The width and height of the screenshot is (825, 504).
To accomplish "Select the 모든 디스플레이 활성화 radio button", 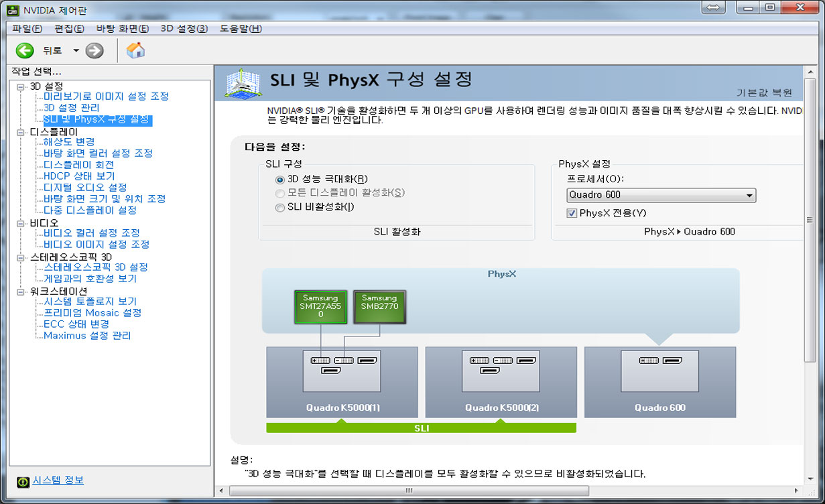I will 280,194.
